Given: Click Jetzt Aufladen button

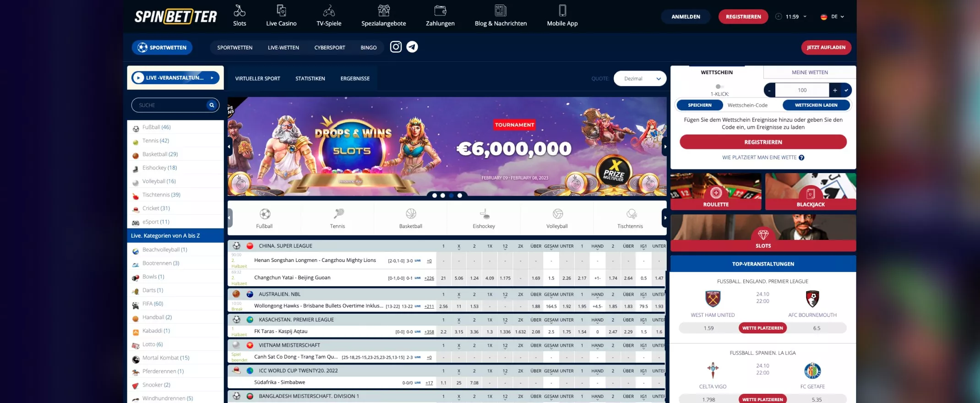Looking at the screenshot, I should (x=826, y=47).
